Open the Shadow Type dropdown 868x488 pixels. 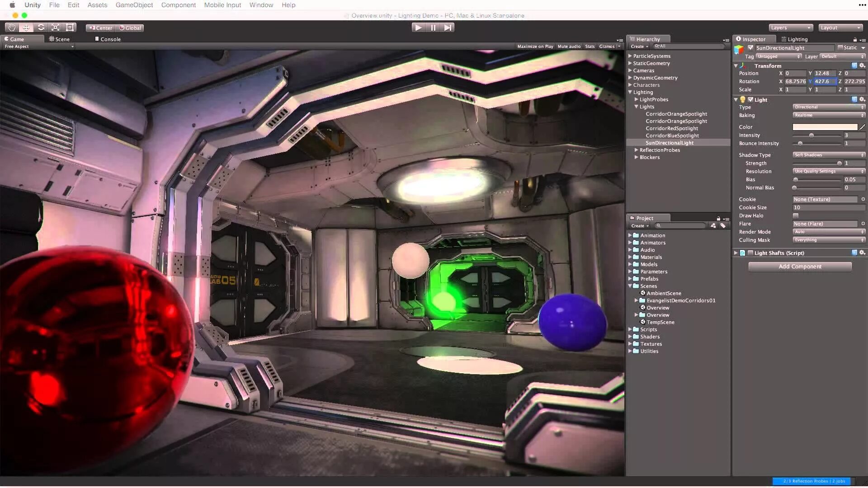pos(829,155)
